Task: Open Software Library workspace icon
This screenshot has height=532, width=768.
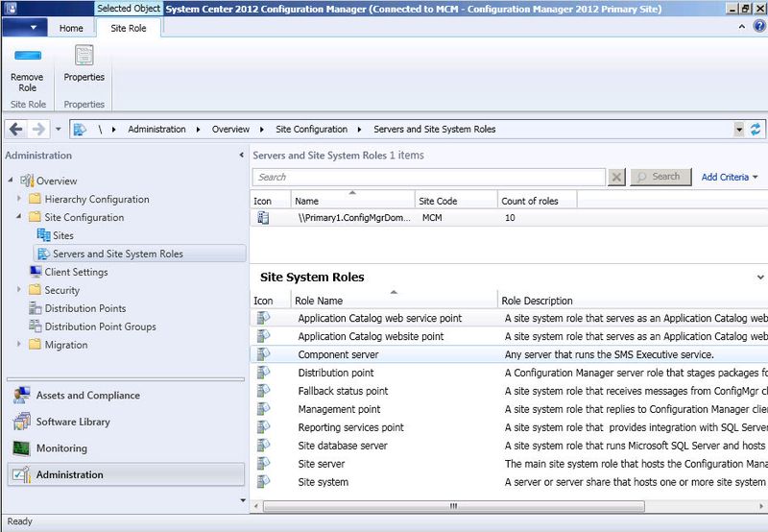Action: [x=21, y=422]
